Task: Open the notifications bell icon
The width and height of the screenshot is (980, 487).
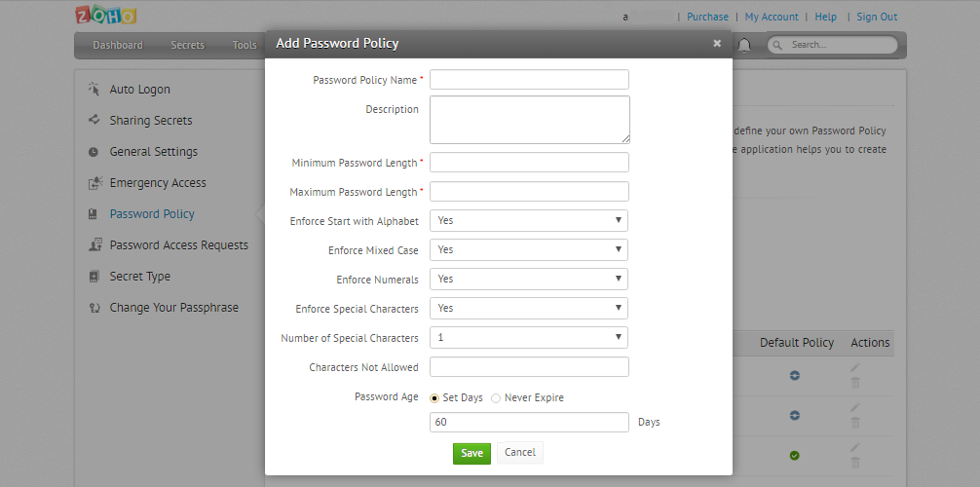Action: point(745,45)
